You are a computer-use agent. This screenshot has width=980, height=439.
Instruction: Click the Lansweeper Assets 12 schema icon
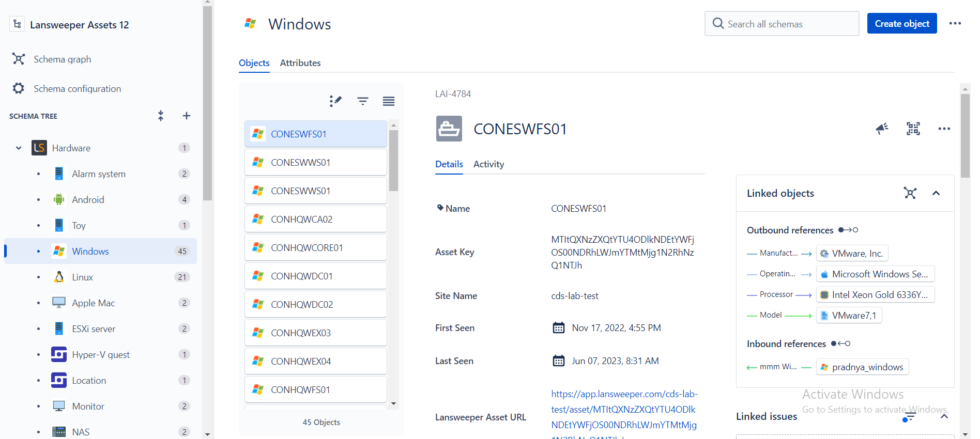(17, 24)
